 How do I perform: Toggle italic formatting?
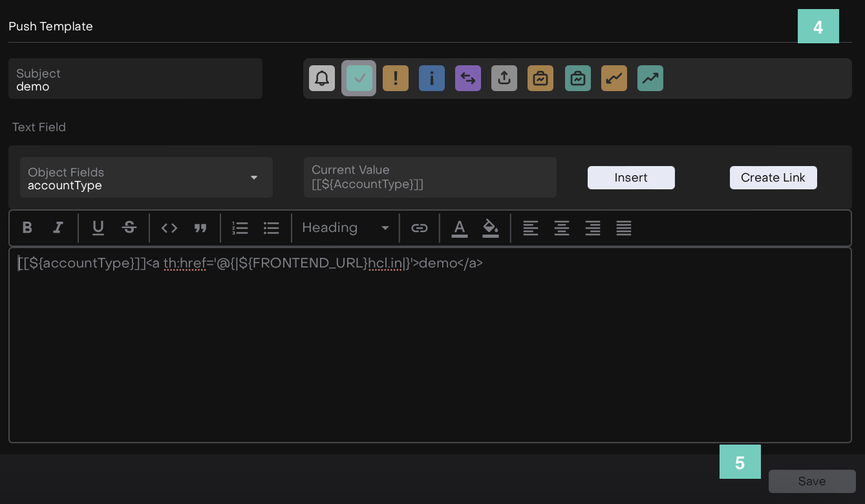click(x=58, y=227)
